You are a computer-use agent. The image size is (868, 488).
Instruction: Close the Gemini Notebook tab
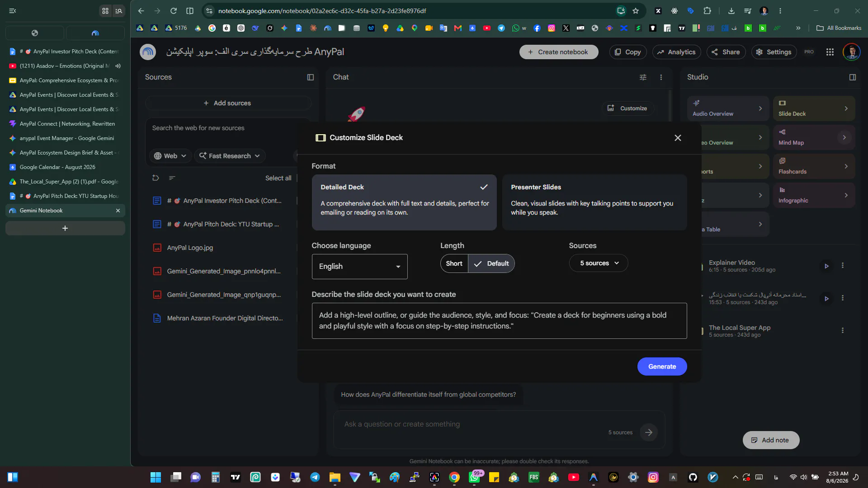coord(118,211)
